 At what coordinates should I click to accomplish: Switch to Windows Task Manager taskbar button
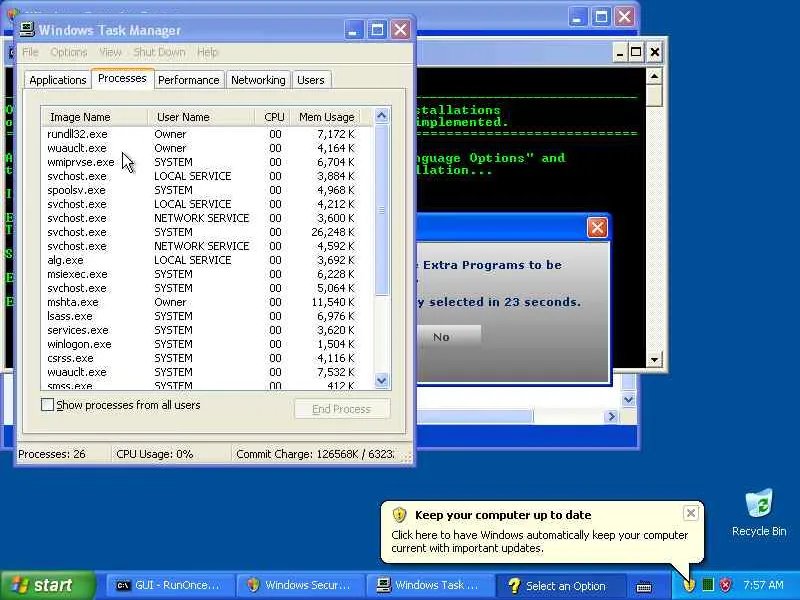[430, 586]
